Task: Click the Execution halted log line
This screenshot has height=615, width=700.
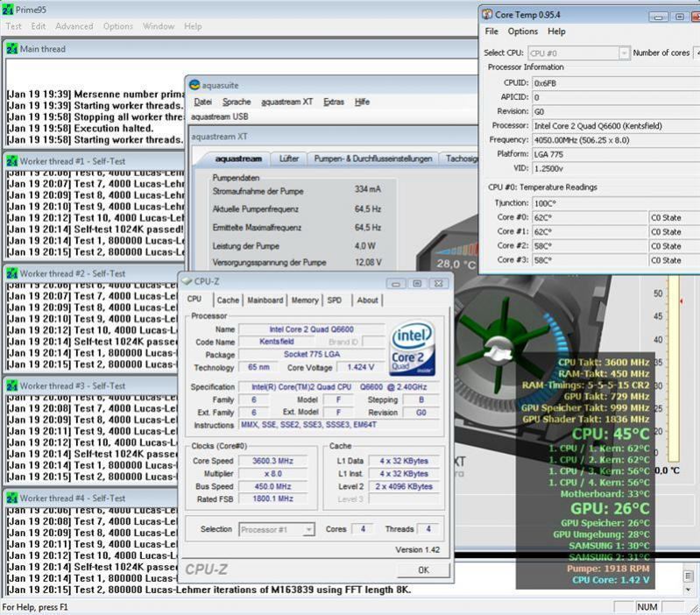Action: pyautogui.click(x=80, y=129)
